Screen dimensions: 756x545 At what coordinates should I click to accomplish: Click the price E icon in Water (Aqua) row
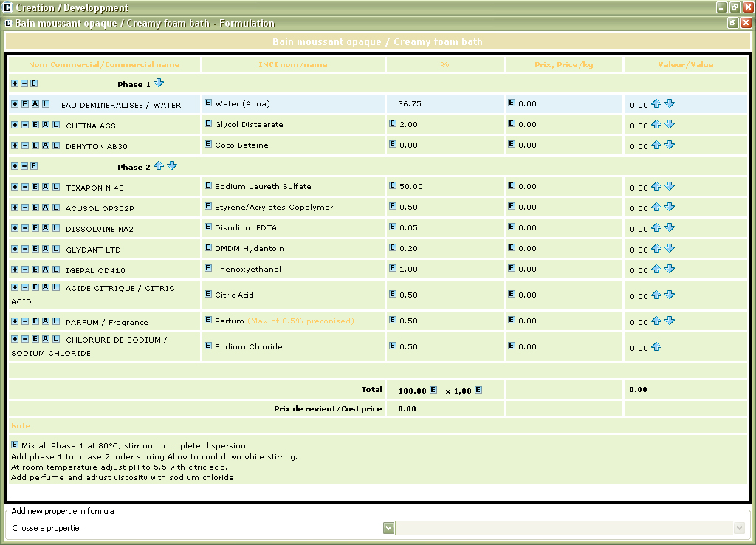pos(512,103)
